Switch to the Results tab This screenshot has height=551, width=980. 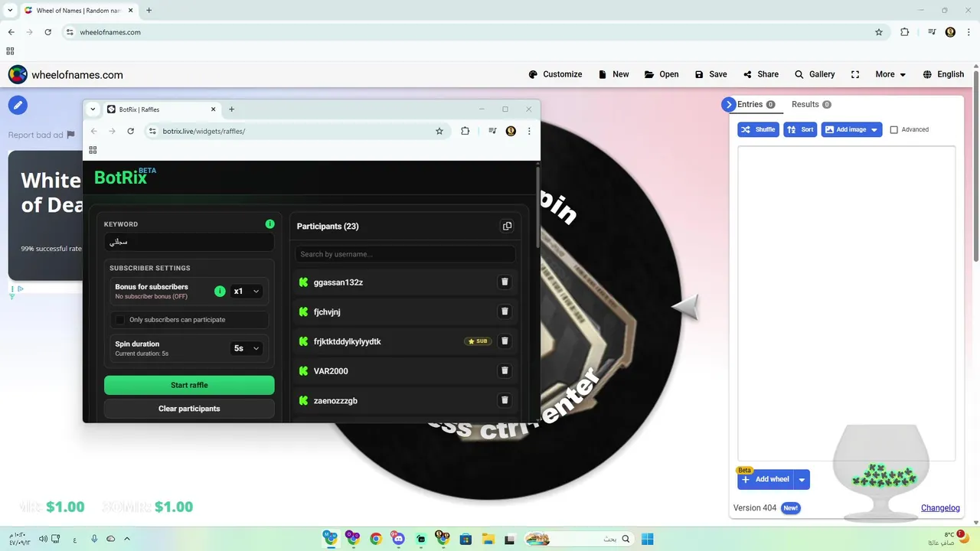click(x=811, y=104)
